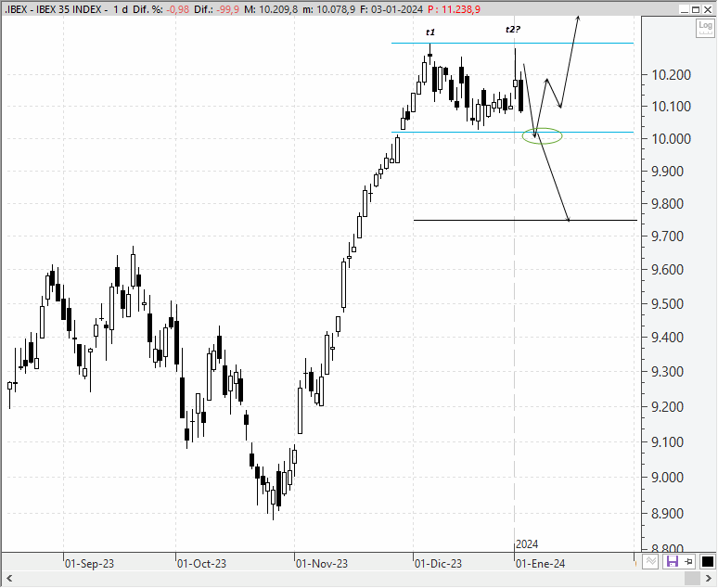Select the 't1' chart annotation
The width and height of the screenshot is (718, 588).
tap(430, 32)
